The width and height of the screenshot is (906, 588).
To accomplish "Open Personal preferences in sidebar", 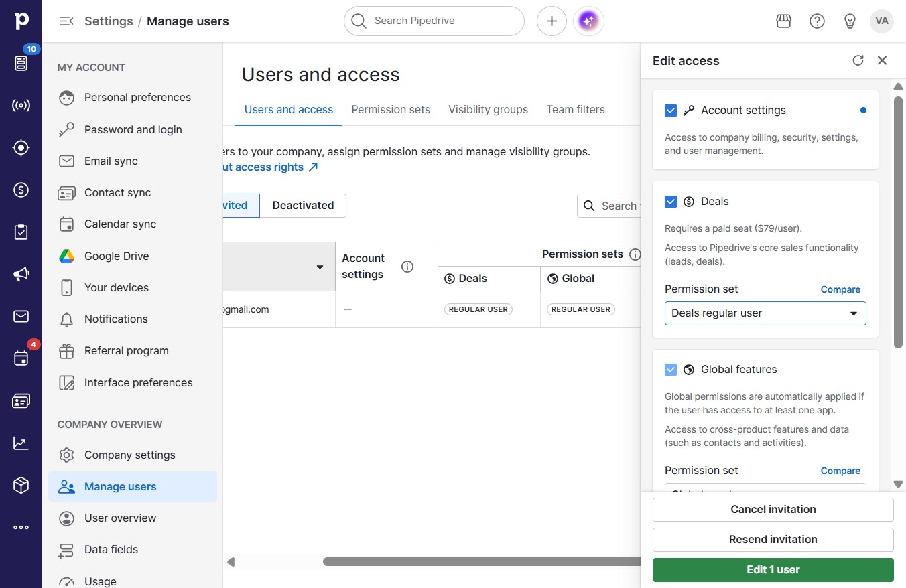I will [133, 98].
